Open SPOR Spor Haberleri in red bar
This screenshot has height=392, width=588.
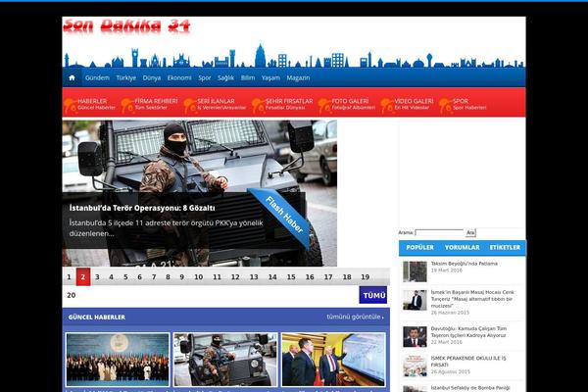coord(463,104)
